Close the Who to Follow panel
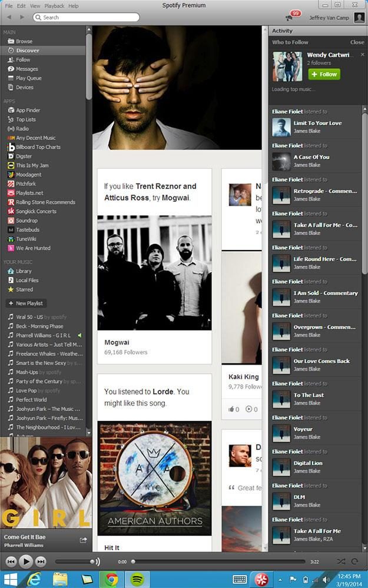 tap(357, 42)
